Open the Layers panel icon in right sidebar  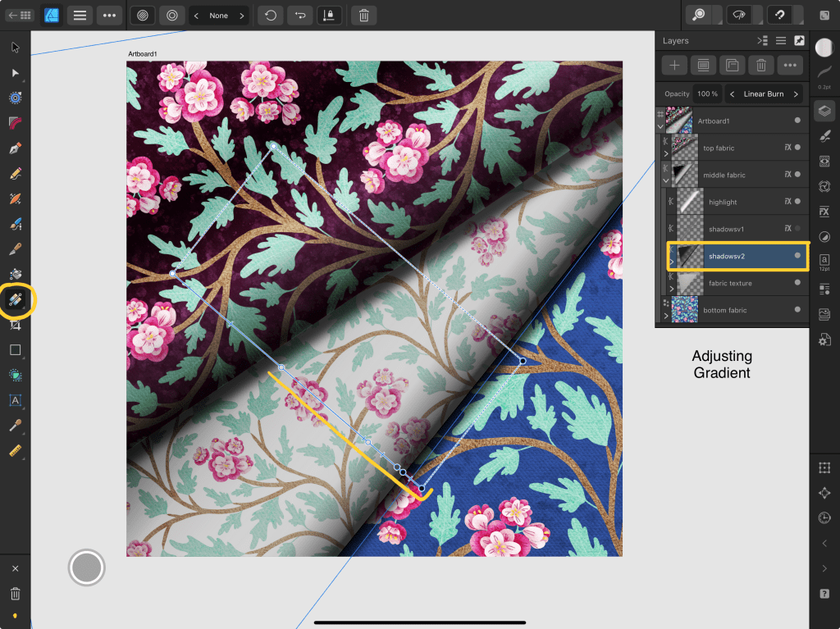pos(824,111)
